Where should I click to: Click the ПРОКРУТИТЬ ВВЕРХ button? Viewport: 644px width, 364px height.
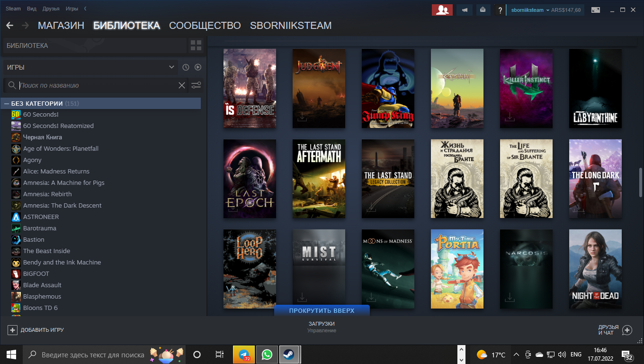pyautogui.click(x=322, y=311)
